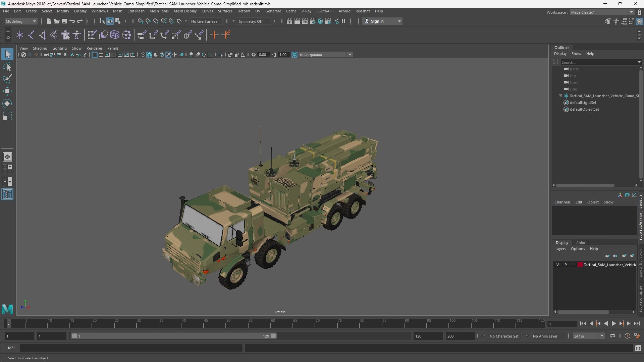Open the Mesh Tools menu
The image size is (644, 362).
tap(159, 11)
